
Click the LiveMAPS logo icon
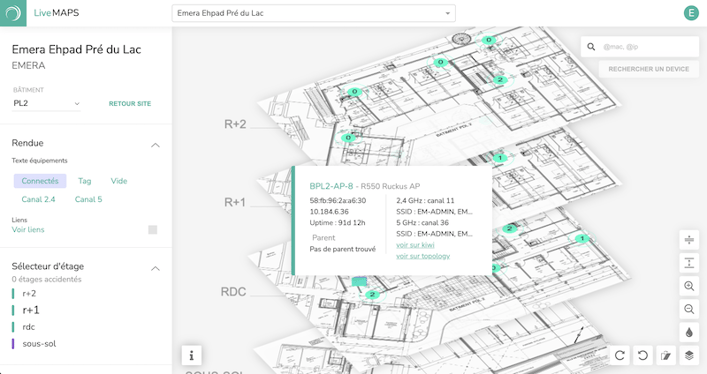(x=13, y=13)
